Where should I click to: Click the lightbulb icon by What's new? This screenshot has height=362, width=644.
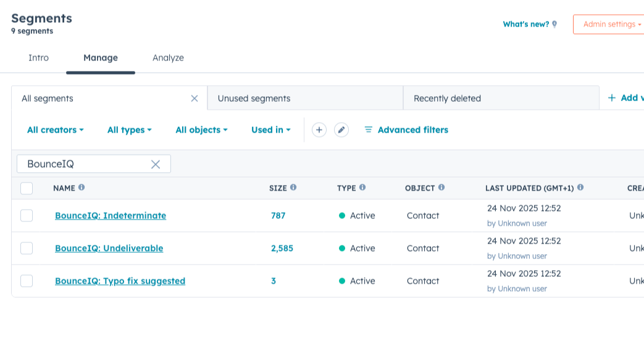pyautogui.click(x=554, y=24)
